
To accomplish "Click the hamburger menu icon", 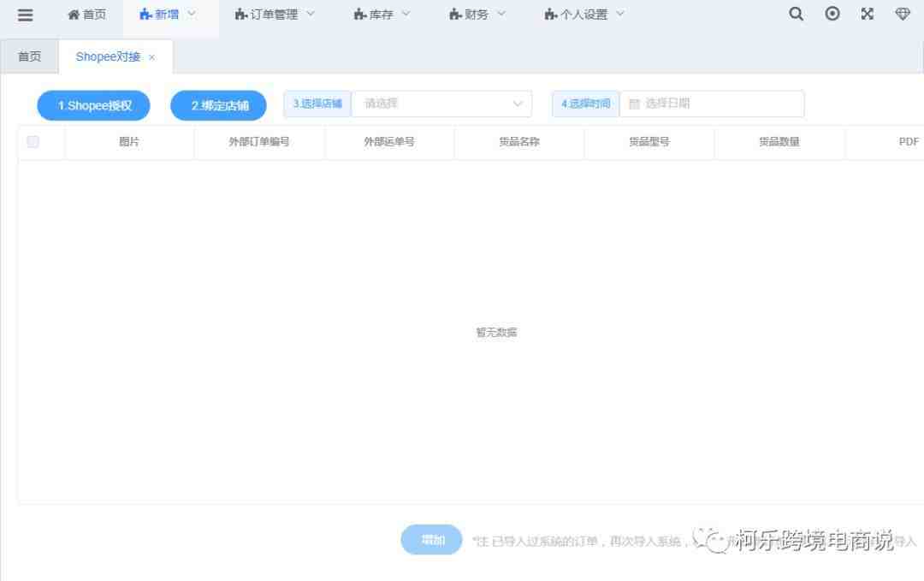I will pyautogui.click(x=26, y=15).
